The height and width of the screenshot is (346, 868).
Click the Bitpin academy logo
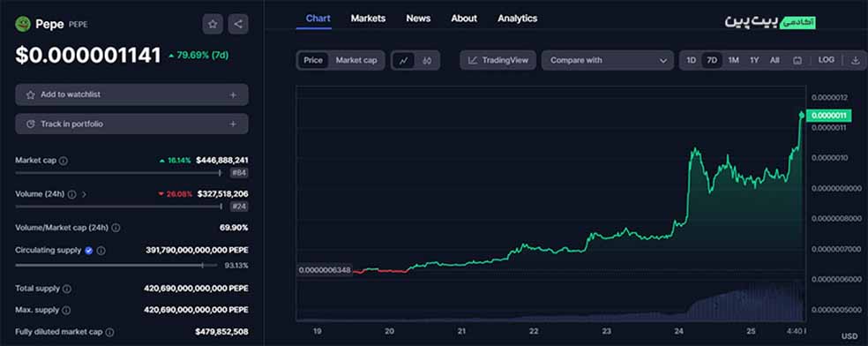click(771, 22)
